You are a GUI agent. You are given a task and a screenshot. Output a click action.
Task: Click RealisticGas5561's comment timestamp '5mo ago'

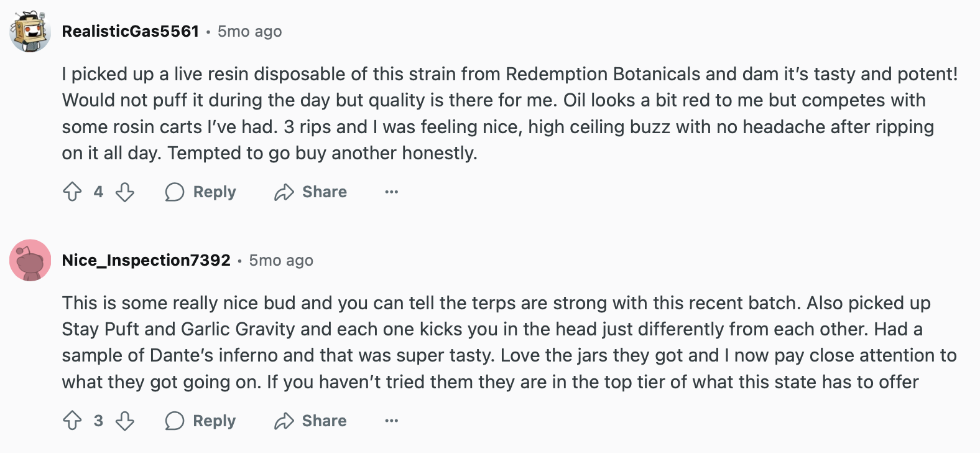249,31
